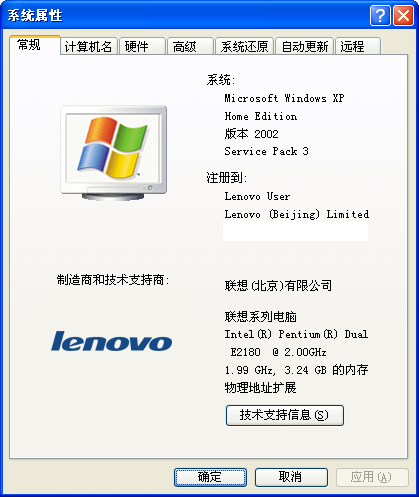Open the 计算机名 tab
This screenshot has height=497, width=419.
click(x=89, y=46)
